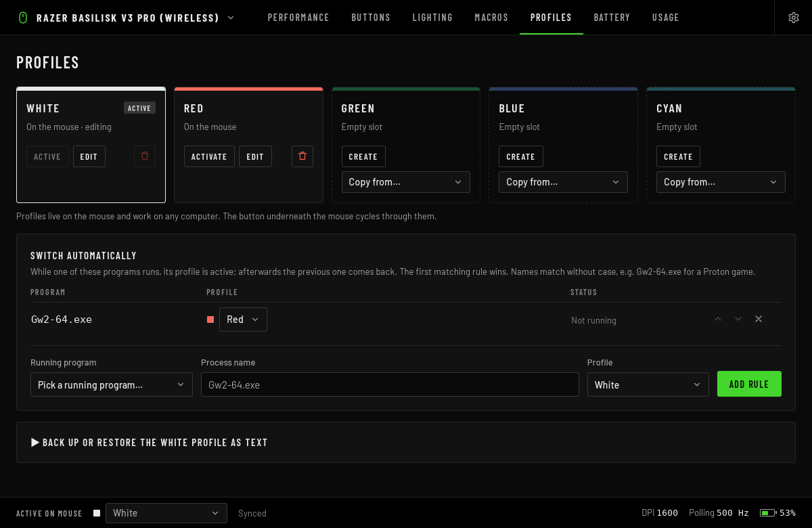
Task: Click the 53% battery percentage
Action: (787, 513)
